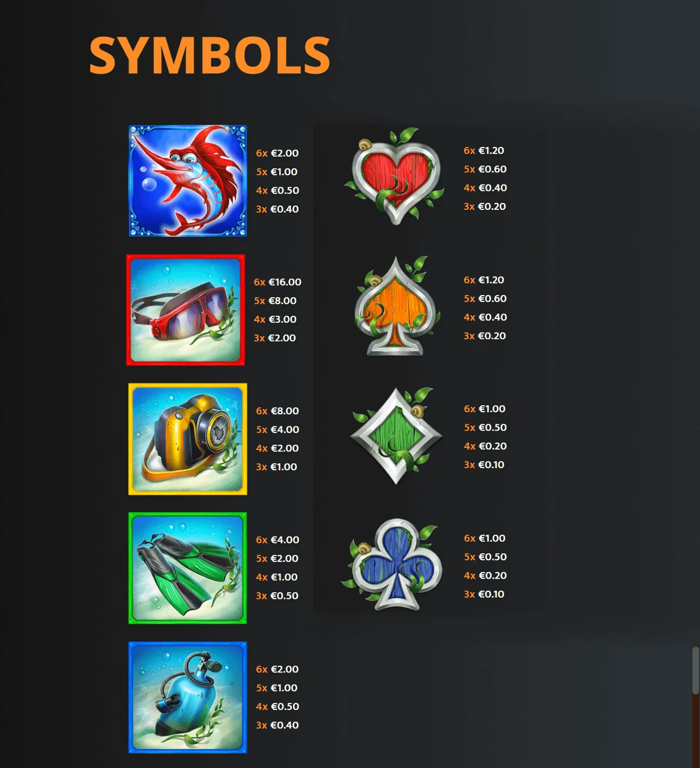Click the heart 6x €1.20 payout
This screenshot has height=768, width=700.
click(484, 151)
